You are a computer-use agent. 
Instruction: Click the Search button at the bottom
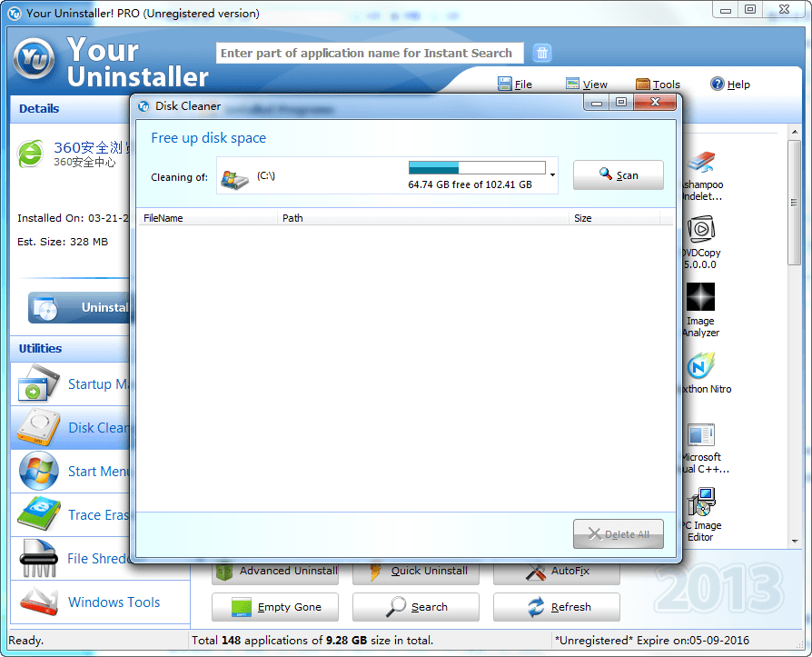(x=416, y=607)
